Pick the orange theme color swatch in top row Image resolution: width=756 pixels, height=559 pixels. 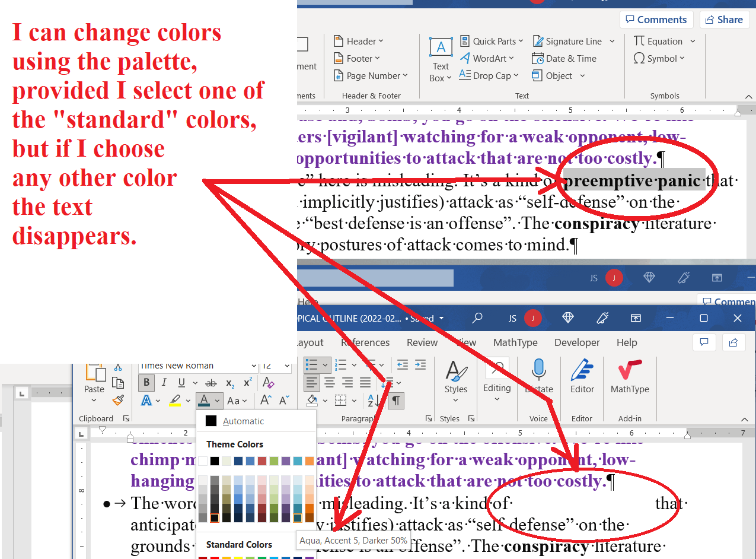310,461
